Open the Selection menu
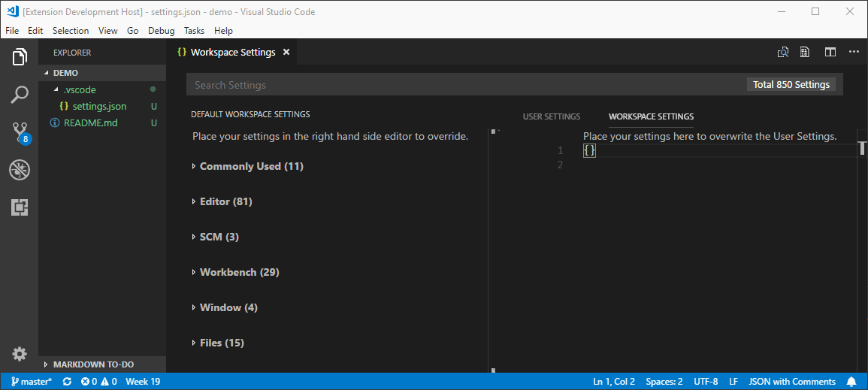 (71, 30)
